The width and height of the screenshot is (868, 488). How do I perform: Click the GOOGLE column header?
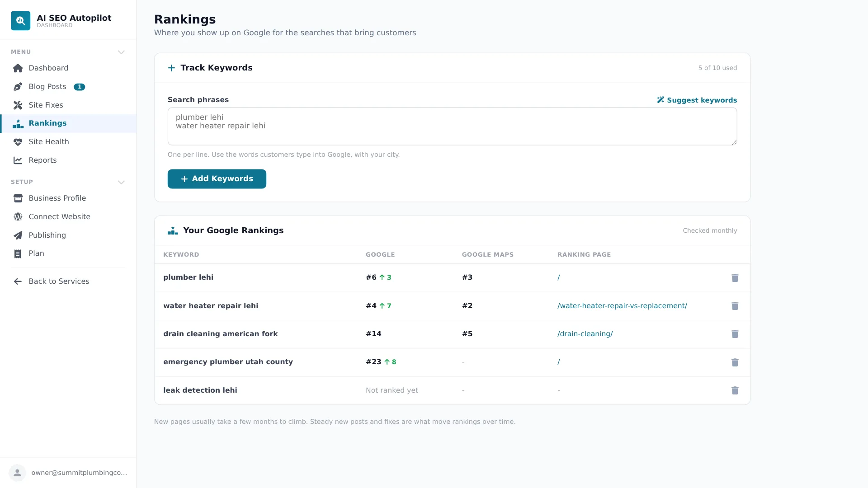pyautogui.click(x=380, y=255)
